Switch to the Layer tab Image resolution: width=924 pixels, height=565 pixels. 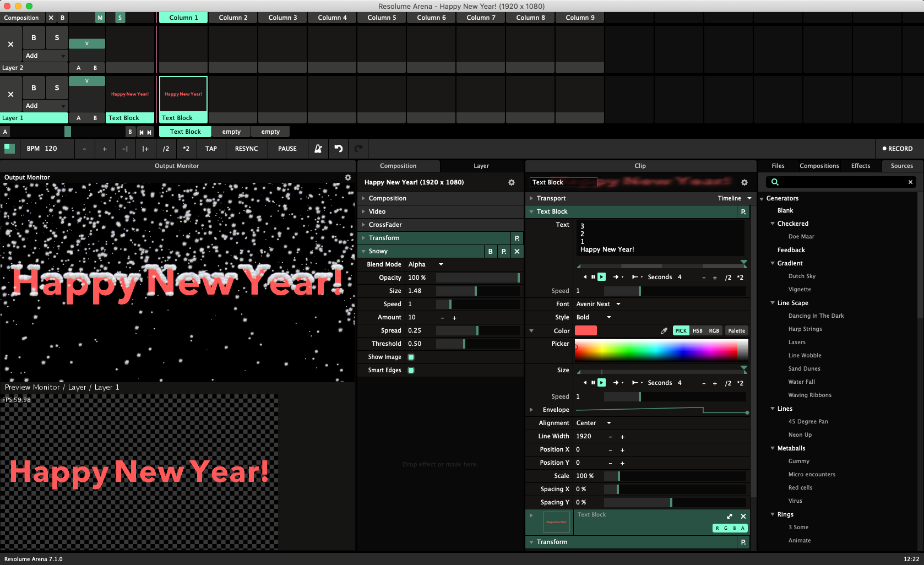point(481,166)
